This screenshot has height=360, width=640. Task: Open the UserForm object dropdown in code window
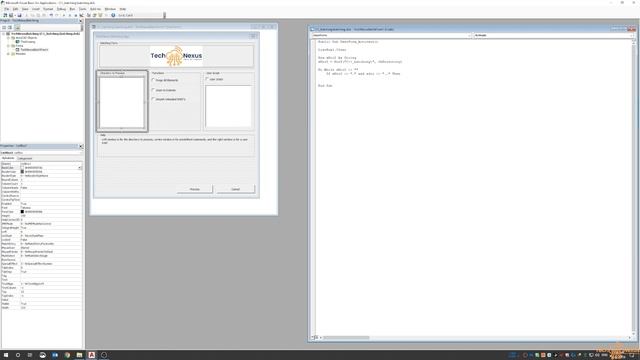click(x=470, y=36)
